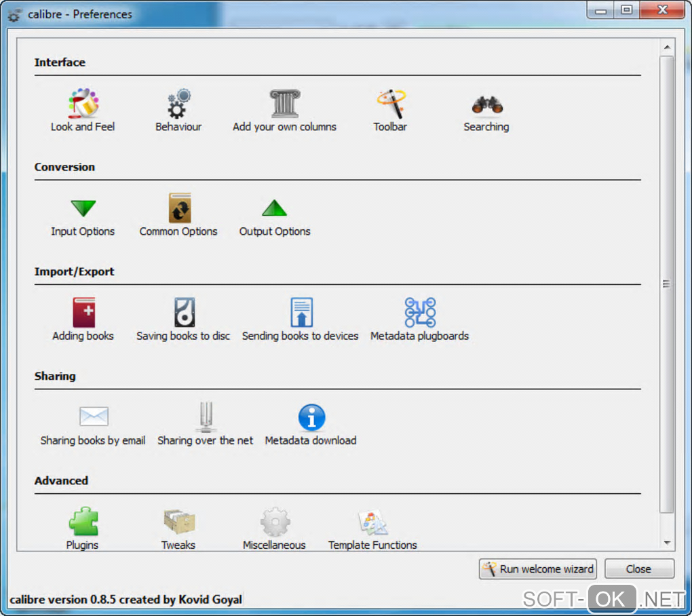This screenshot has height=616, width=692.
Task: Open Metadata plugboards icon
Action: [420, 313]
